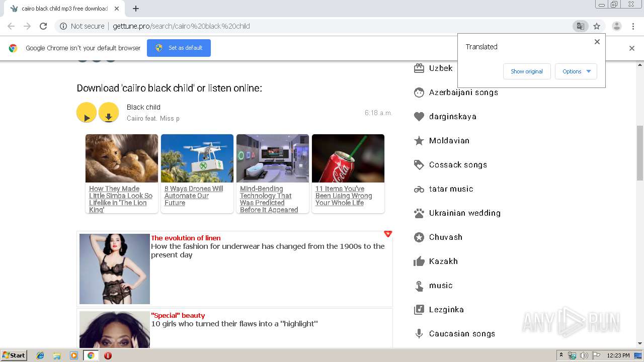Dismiss the default browser infobar
Image resolution: width=644 pixels, height=362 pixels.
point(632,48)
